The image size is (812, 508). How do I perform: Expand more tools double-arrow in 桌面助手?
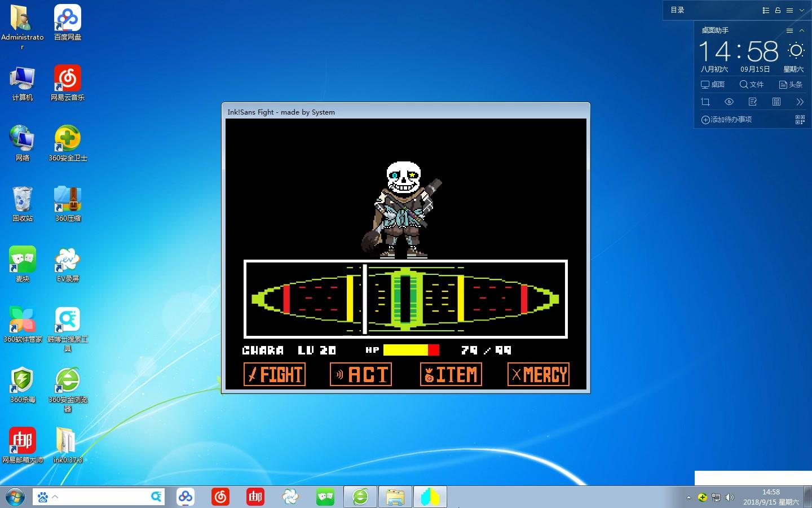(800, 102)
